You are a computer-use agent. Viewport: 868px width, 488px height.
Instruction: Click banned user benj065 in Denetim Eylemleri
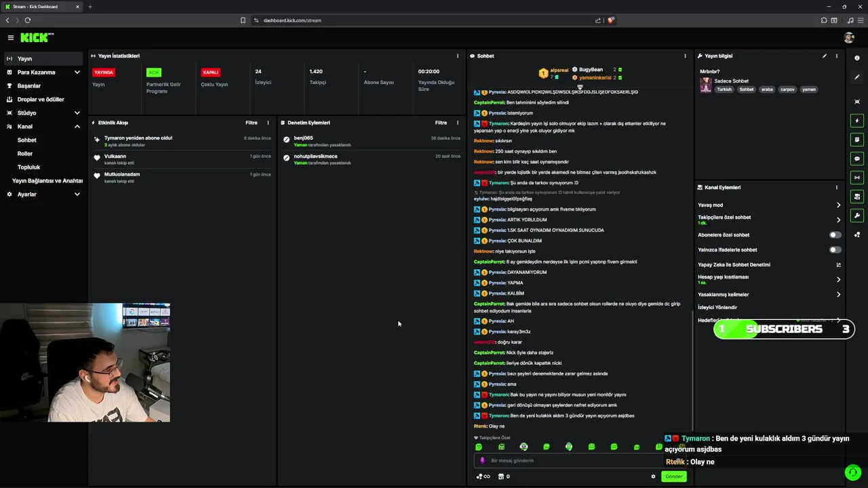pyautogui.click(x=303, y=138)
